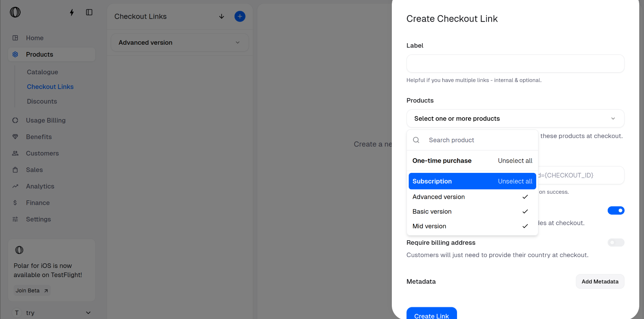Open the Advanced version filter dropdown
644x319 pixels.
(x=180, y=42)
